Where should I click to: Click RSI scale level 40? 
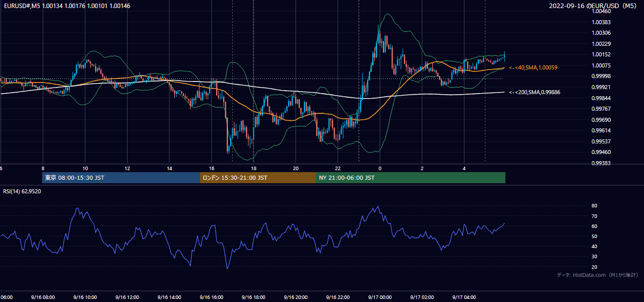(x=595, y=246)
